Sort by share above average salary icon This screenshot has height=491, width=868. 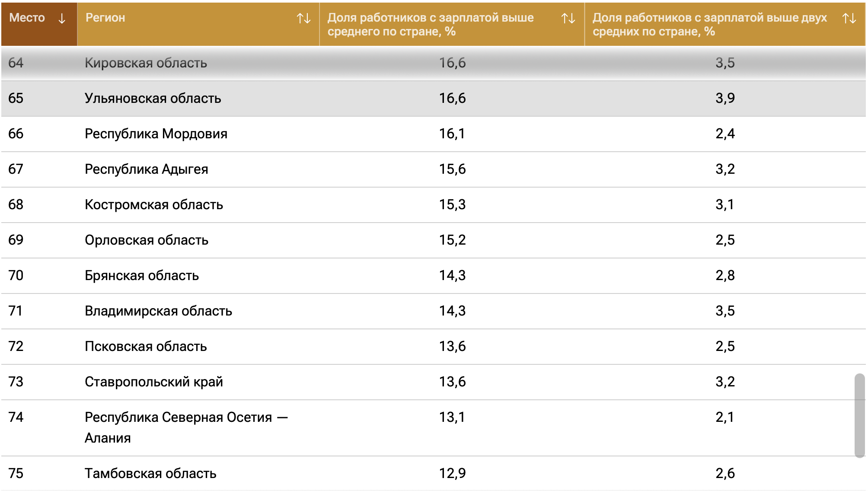click(x=568, y=18)
